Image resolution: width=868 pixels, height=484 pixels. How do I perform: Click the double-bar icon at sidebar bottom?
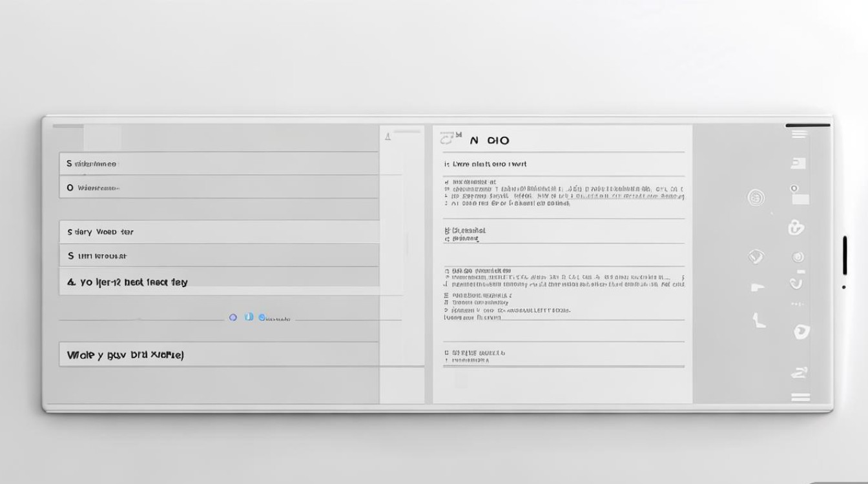pos(800,397)
